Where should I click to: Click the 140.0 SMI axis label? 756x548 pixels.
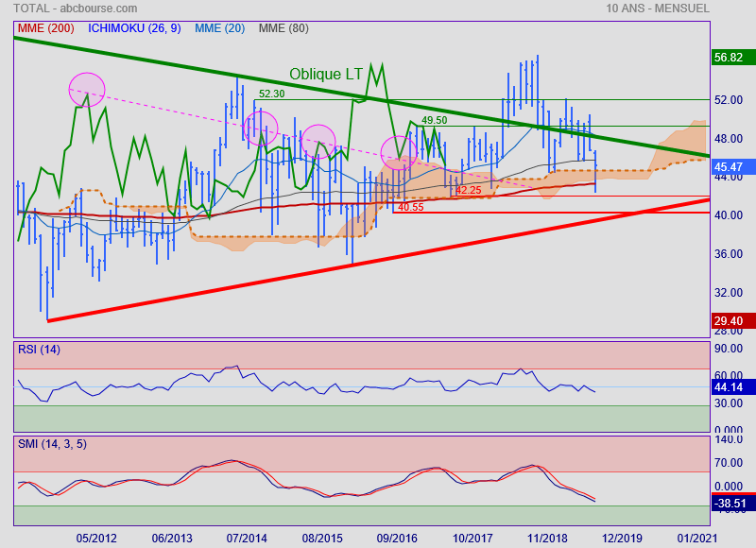pyautogui.click(x=729, y=439)
